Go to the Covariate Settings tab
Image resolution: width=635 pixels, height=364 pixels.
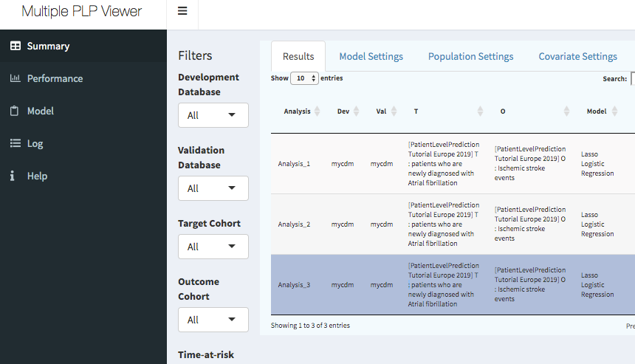577,56
